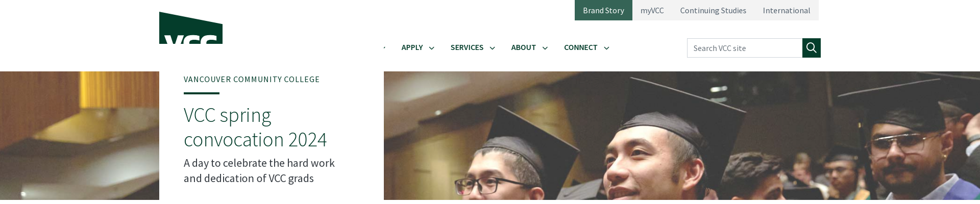Viewport: 980px width, 204px height.
Task: Expand the chevron next to SERVICES
Action: 493,48
